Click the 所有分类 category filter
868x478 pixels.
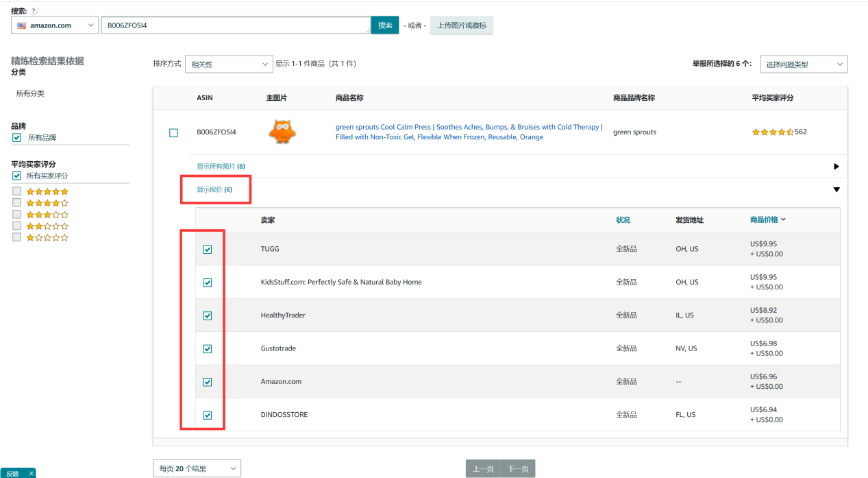(30, 93)
